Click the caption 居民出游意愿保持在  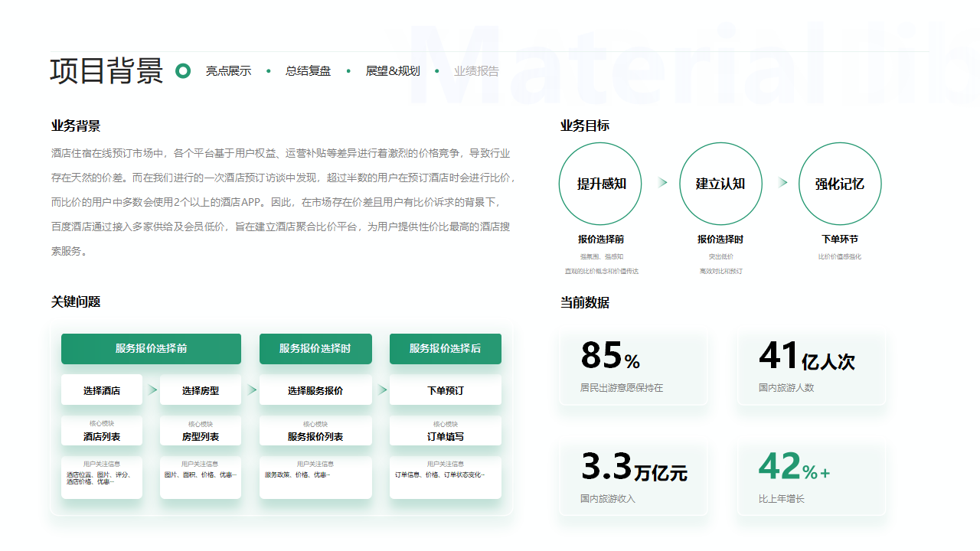pyautogui.click(x=622, y=388)
